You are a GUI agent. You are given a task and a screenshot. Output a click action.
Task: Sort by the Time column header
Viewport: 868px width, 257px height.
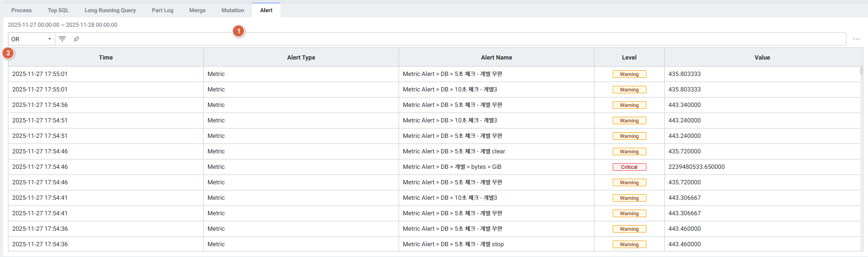click(106, 57)
